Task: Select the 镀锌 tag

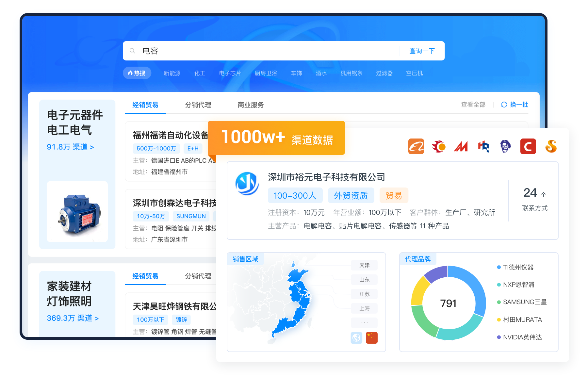Action: point(181,319)
